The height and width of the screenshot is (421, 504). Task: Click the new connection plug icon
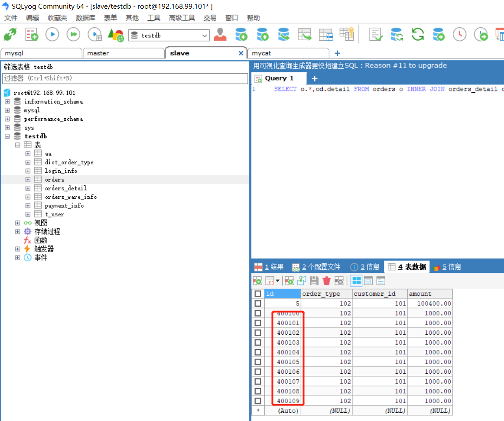tap(10, 34)
